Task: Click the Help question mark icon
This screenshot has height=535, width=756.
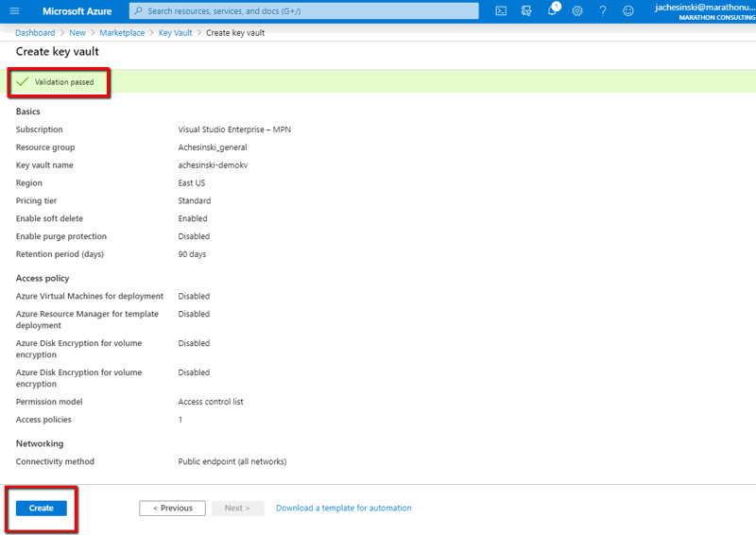Action: 603,10
